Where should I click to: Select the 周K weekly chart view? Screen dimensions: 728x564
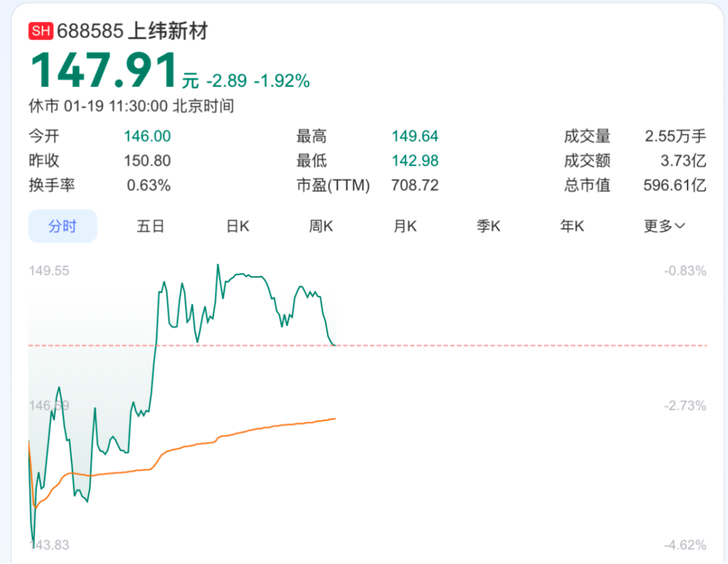pos(321,226)
